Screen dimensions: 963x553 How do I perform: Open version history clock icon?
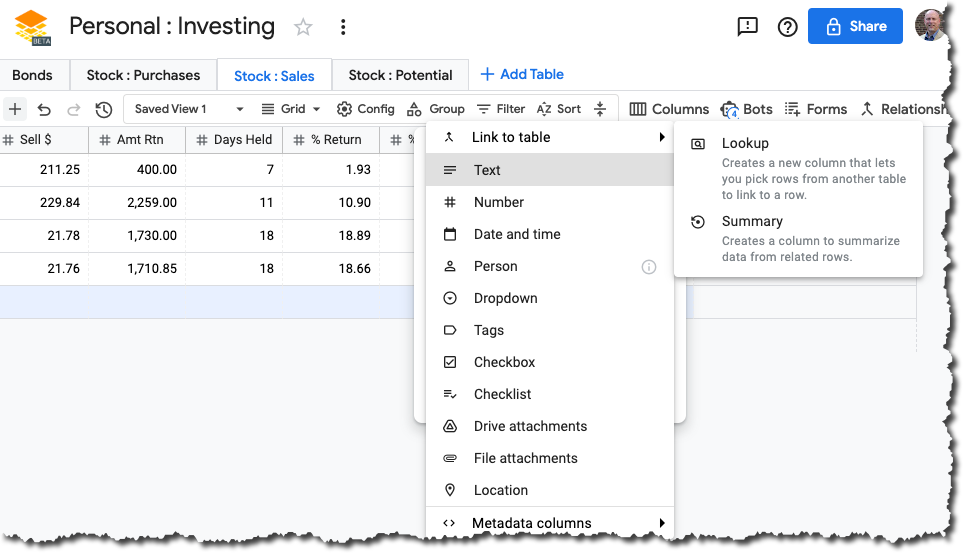point(103,109)
